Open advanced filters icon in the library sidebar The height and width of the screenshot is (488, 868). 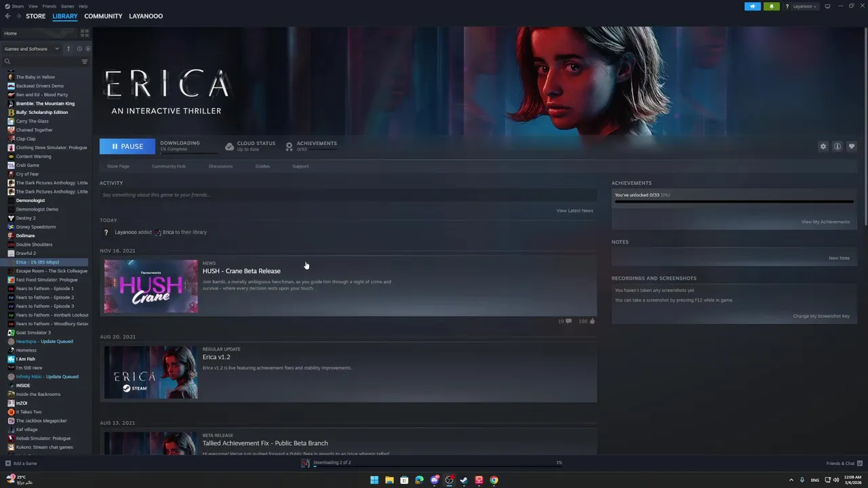(x=85, y=62)
